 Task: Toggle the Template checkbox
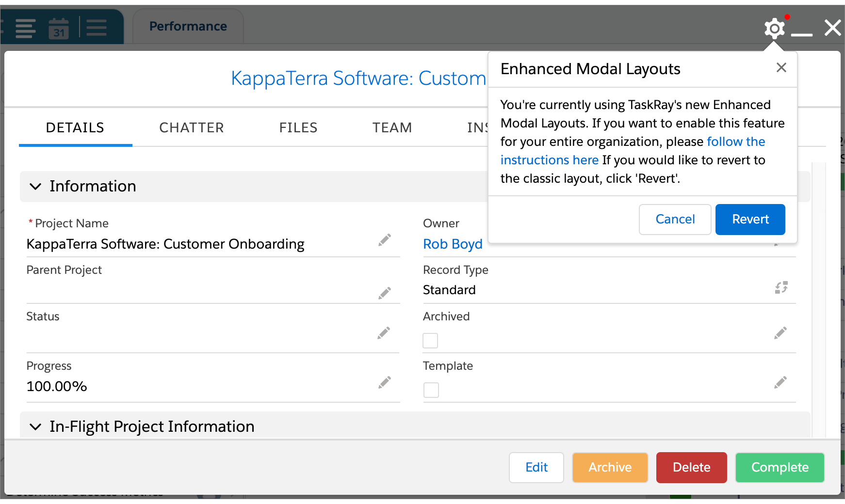[431, 390]
